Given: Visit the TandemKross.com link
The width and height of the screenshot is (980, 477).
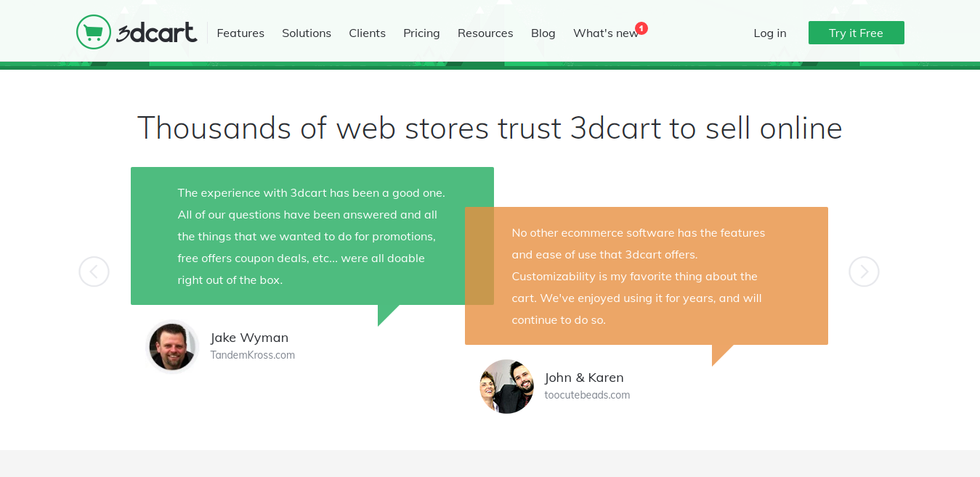Looking at the screenshot, I should pyautogui.click(x=252, y=354).
